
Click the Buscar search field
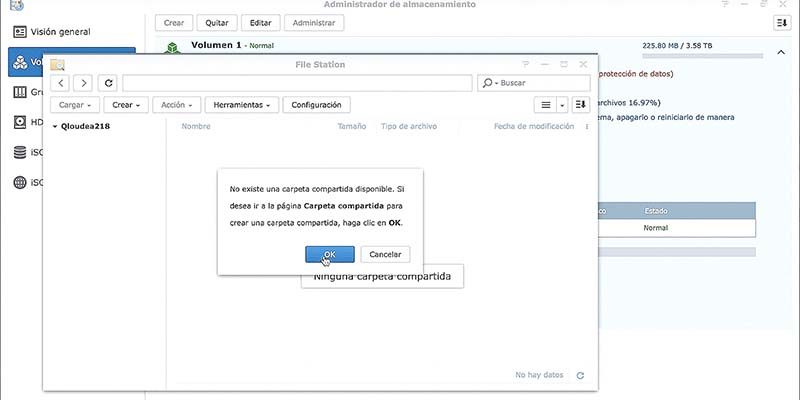(544, 83)
